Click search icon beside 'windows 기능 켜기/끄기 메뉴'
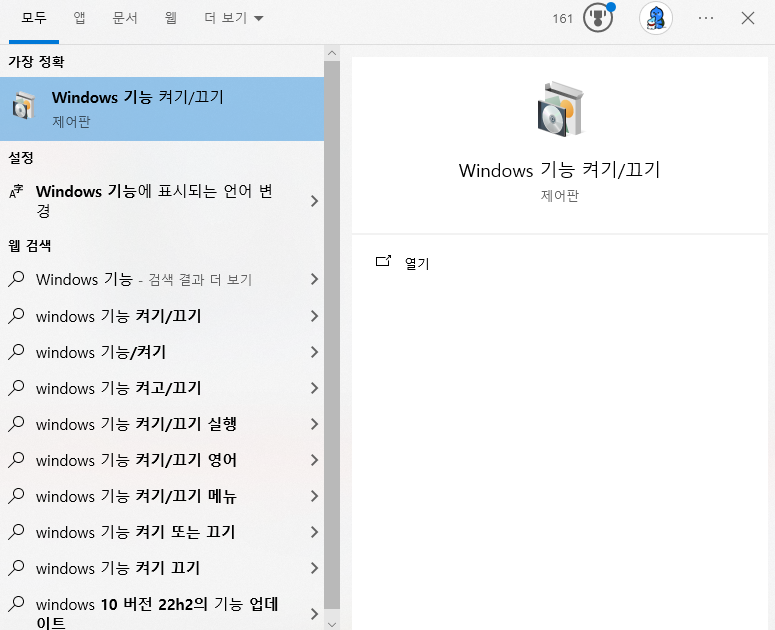 tap(16, 496)
